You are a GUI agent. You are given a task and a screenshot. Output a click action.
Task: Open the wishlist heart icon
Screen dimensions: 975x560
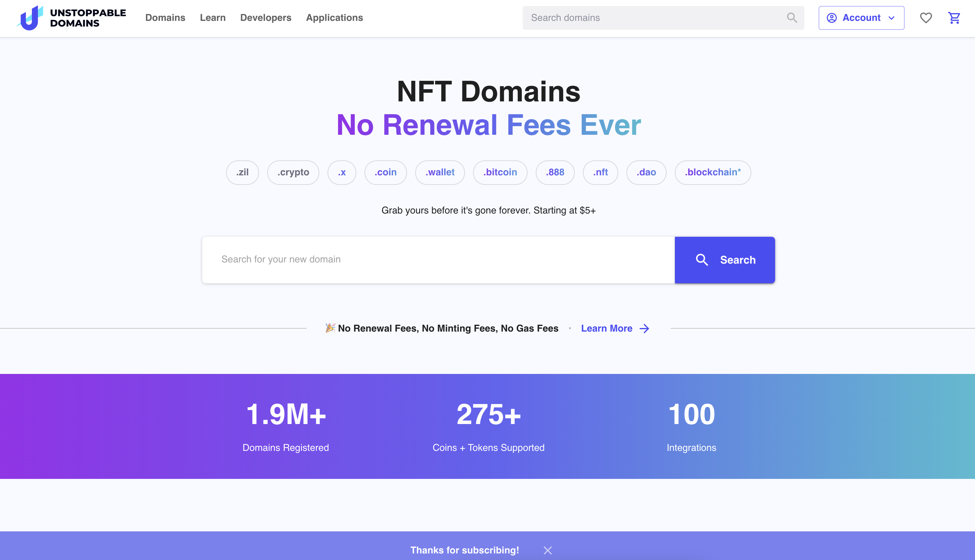click(x=926, y=18)
